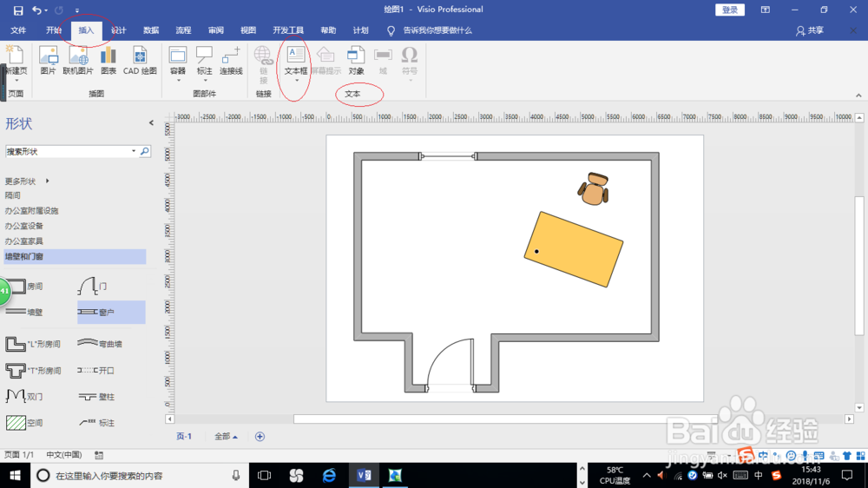Switch to the 开发工具 Developer tab

coord(288,30)
